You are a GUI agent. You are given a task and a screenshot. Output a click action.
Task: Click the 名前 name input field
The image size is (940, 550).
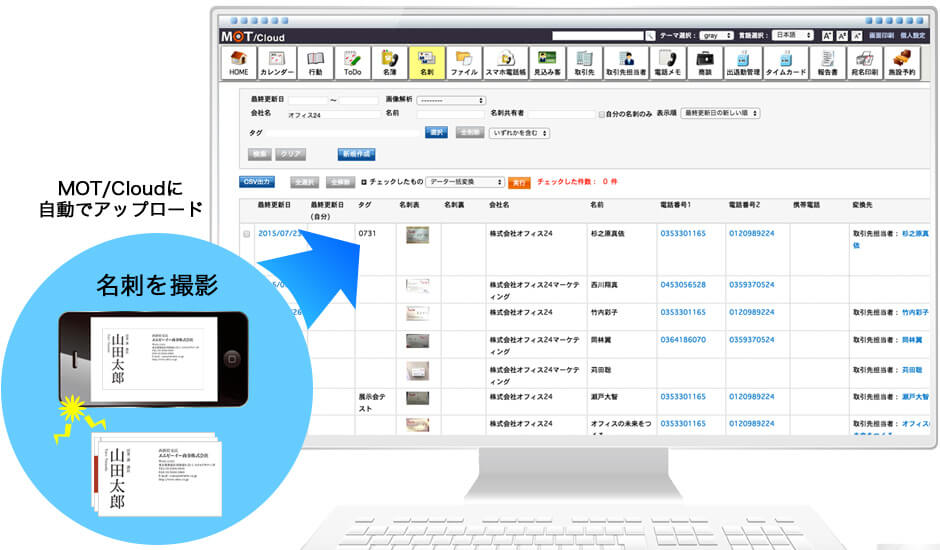click(450, 114)
